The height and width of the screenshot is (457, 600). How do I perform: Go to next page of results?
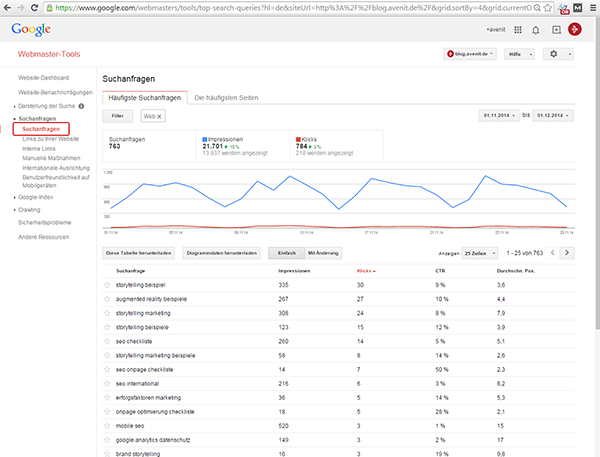click(x=567, y=253)
